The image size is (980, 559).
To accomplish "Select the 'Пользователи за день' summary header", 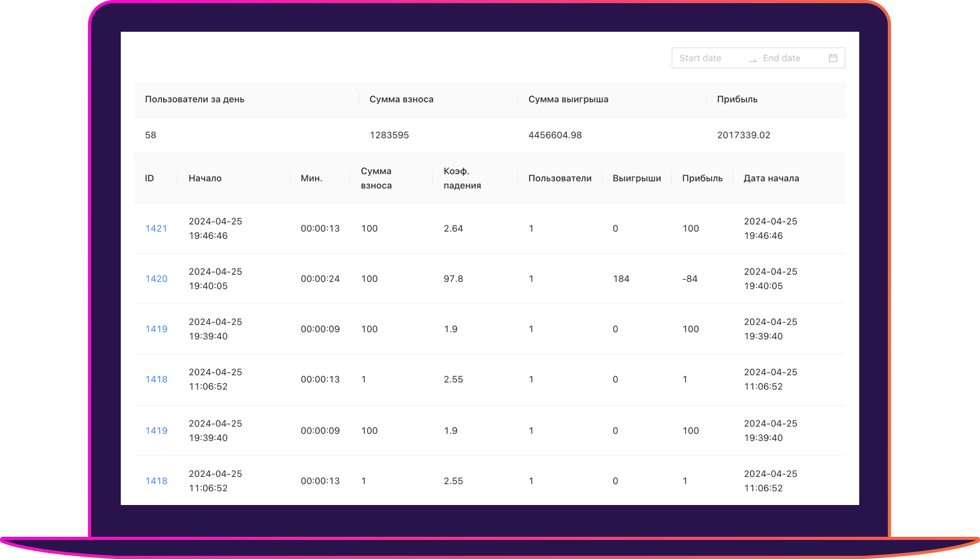I will (x=194, y=100).
